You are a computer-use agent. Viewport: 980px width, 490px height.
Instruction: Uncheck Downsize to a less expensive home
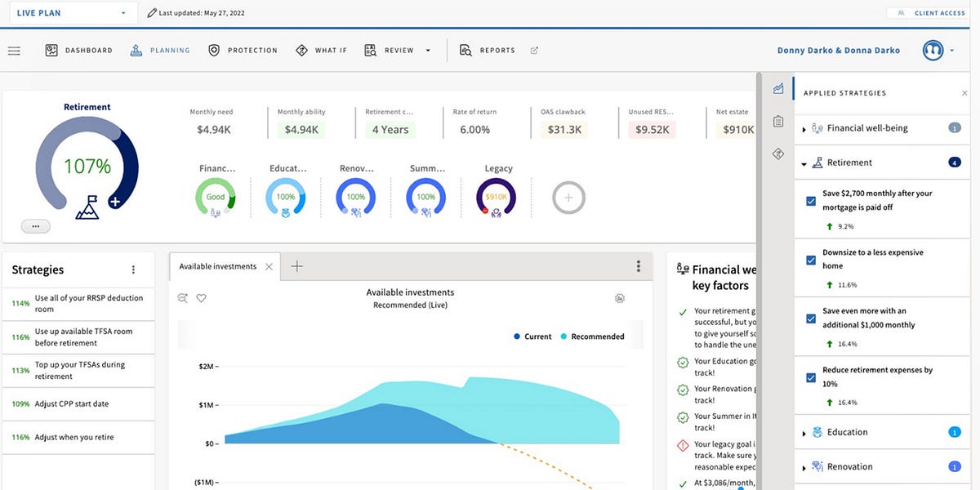click(811, 260)
